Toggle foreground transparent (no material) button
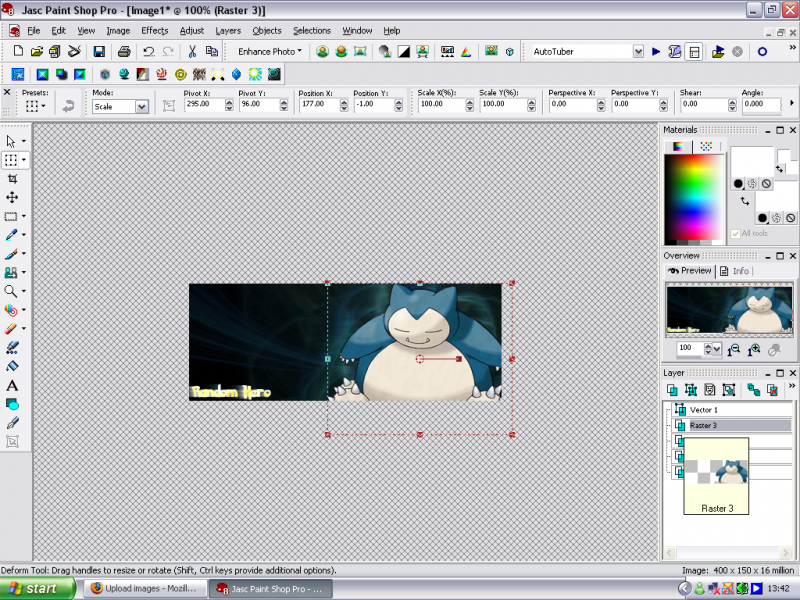This screenshot has height=600, width=800. pyautogui.click(x=766, y=184)
